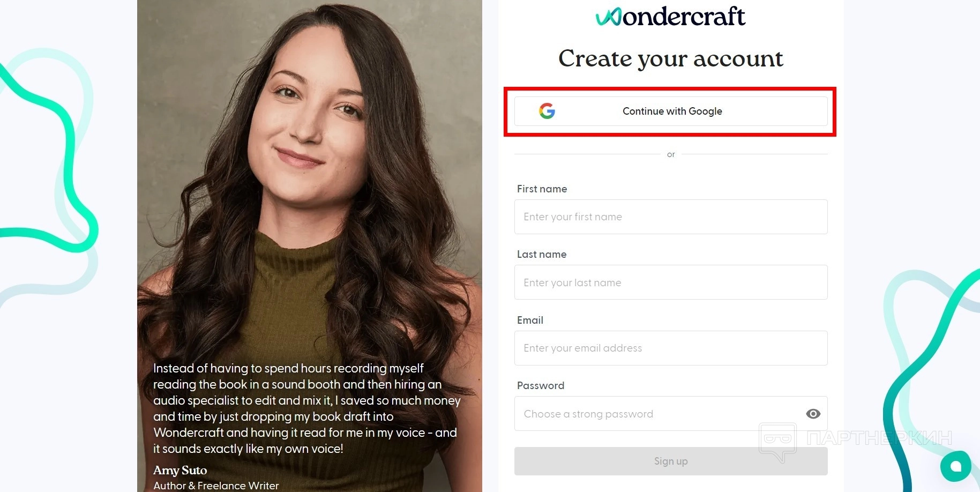Toggle password visibility with eye icon
The height and width of the screenshot is (492, 980).
pos(813,414)
